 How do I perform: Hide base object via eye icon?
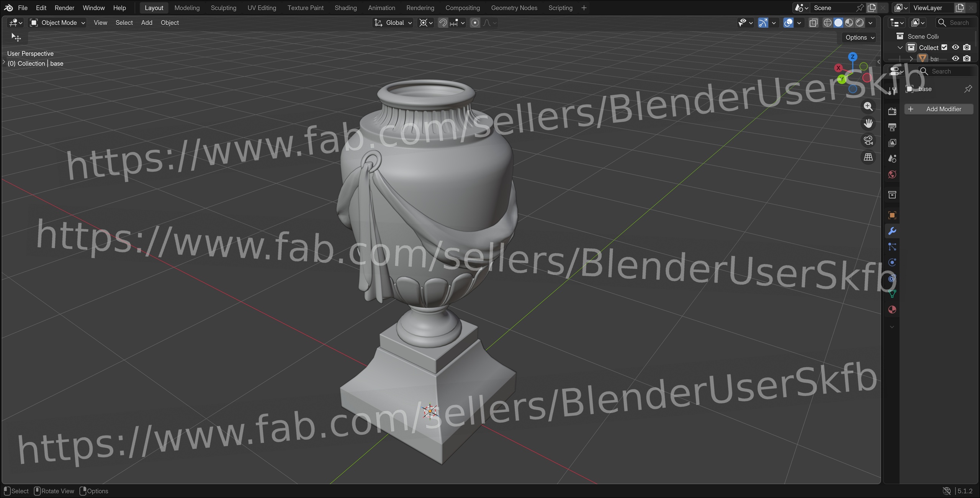[x=955, y=59]
